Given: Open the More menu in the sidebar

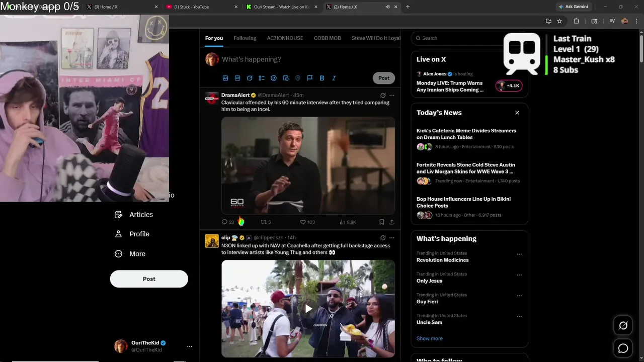Looking at the screenshot, I should click(x=130, y=254).
